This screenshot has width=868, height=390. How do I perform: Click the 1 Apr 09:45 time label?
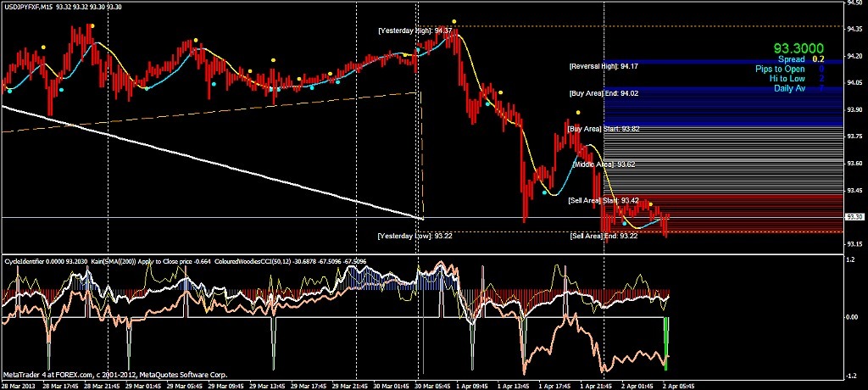pos(473,386)
